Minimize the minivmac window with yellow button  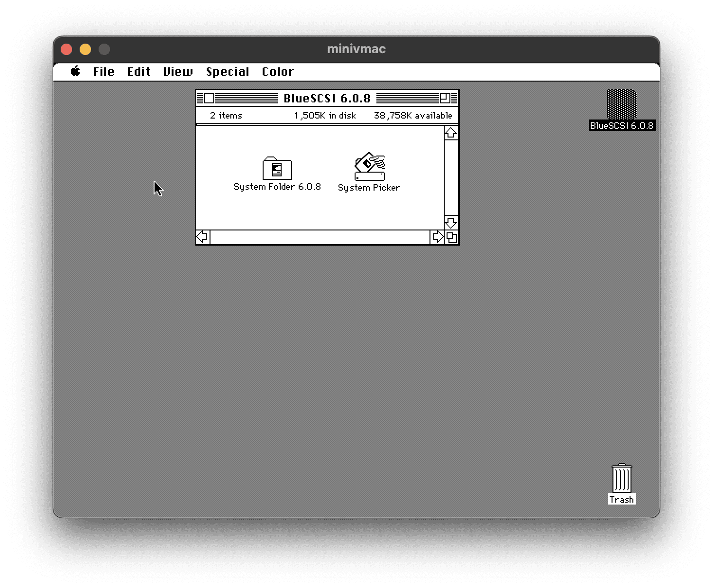85,49
